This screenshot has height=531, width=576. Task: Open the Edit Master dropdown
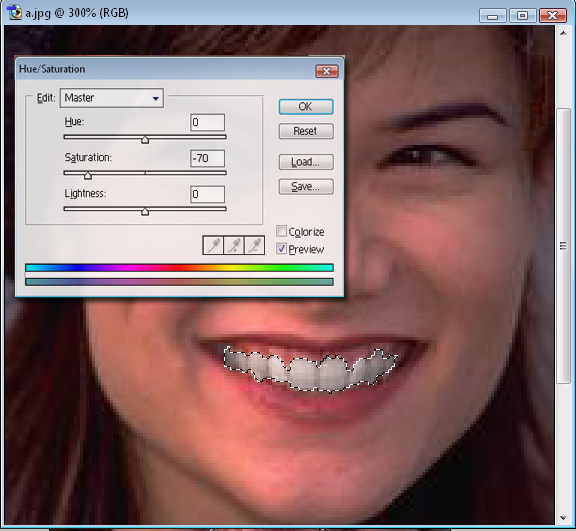[x=112, y=98]
